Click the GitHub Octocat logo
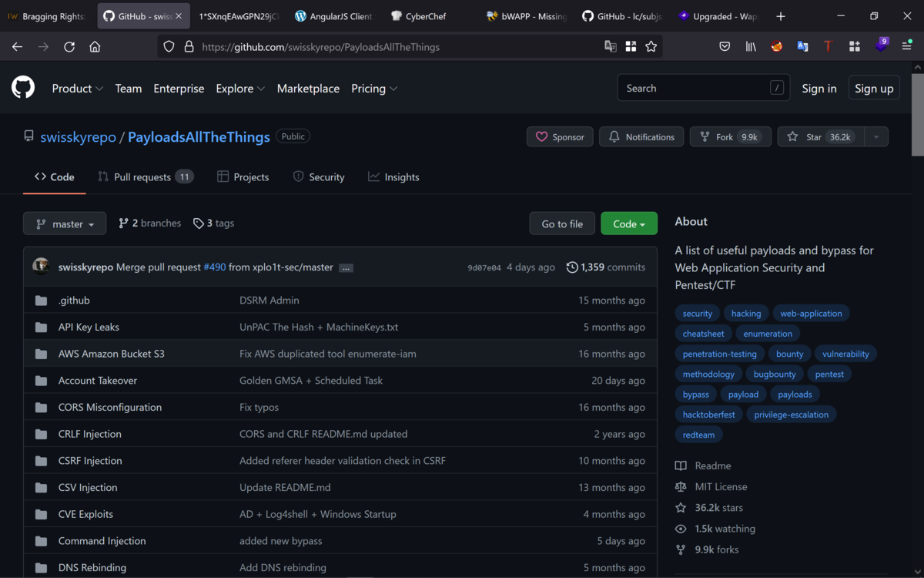This screenshot has height=578, width=924. tap(23, 88)
